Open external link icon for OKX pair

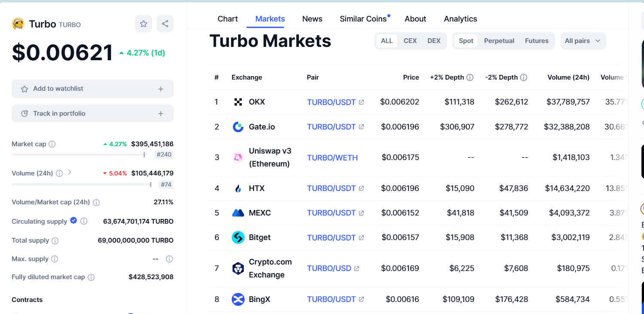pos(361,102)
